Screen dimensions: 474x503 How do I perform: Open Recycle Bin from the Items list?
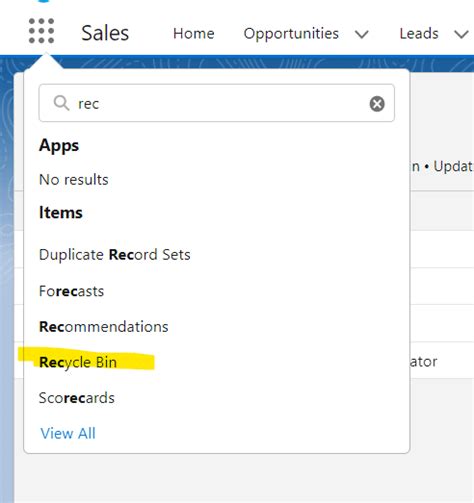78,362
